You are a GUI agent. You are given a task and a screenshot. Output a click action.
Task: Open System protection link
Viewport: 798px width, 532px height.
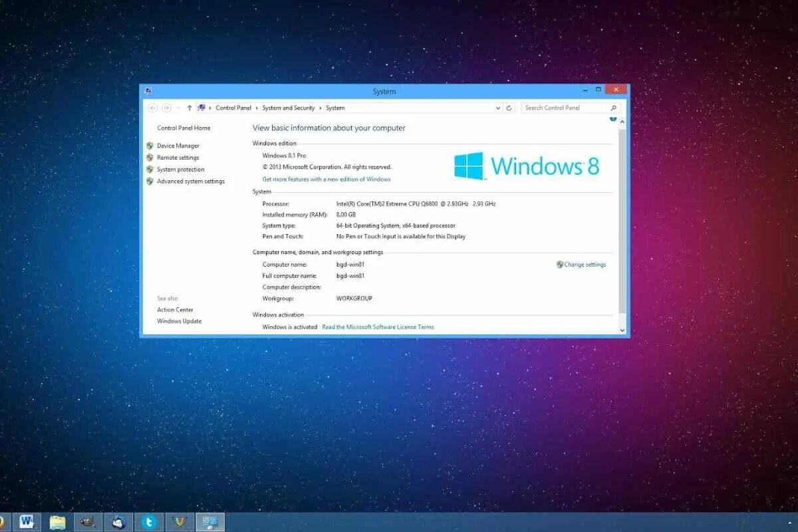181,170
